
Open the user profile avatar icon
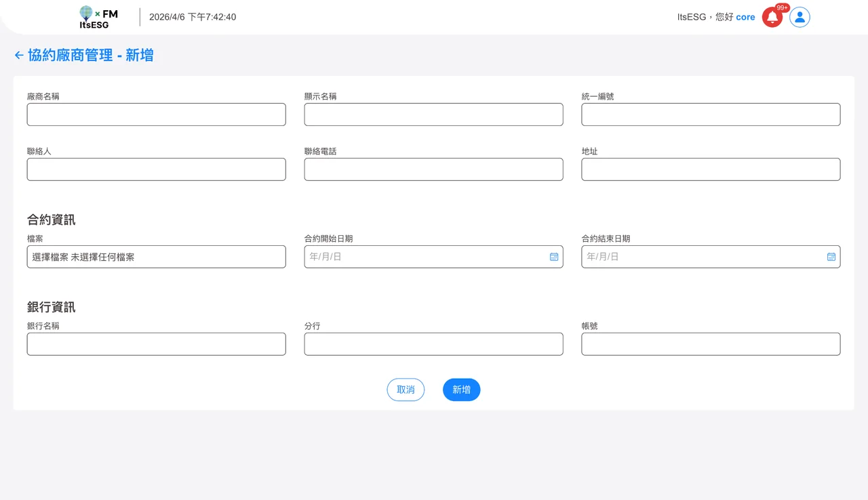click(800, 17)
